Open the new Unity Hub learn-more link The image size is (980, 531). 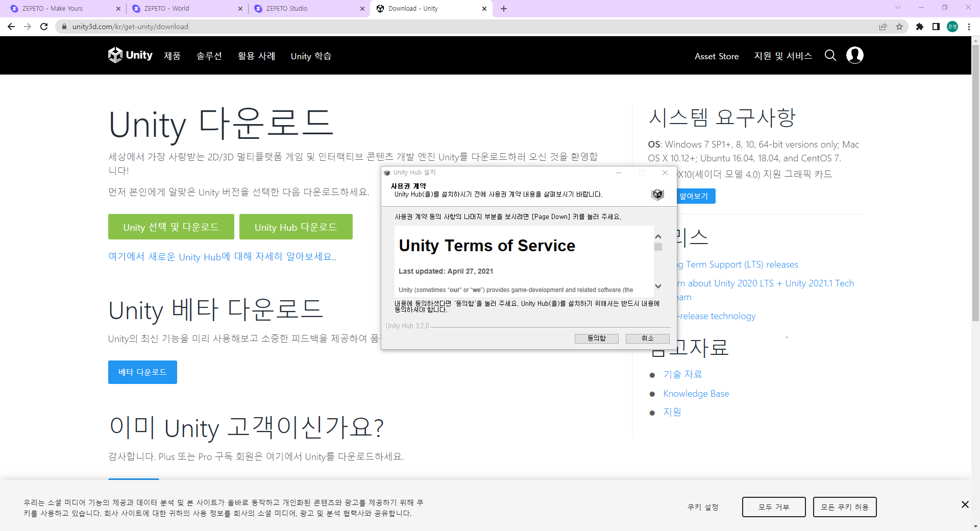tap(222, 256)
